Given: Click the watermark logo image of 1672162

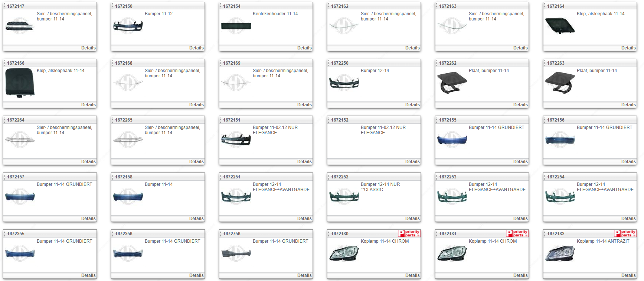Looking at the screenshot, I should click(344, 26).
